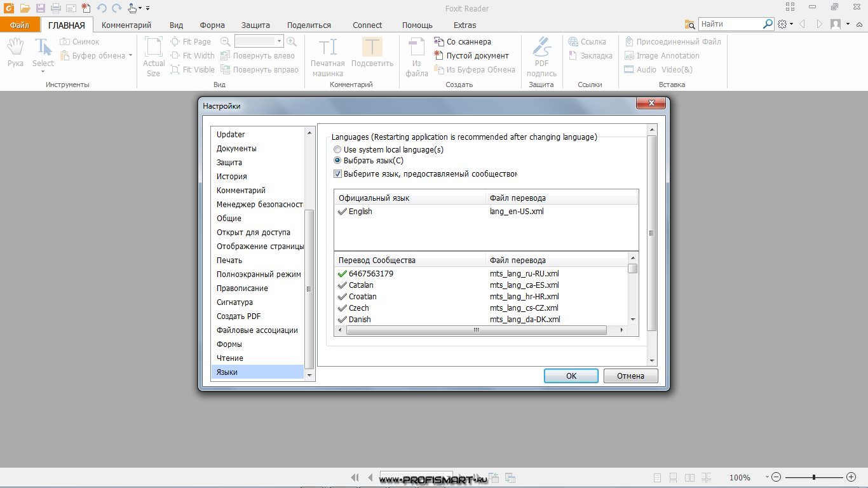
Task: Click the Image Annotation tool
Action: click(x=661, y=55)
